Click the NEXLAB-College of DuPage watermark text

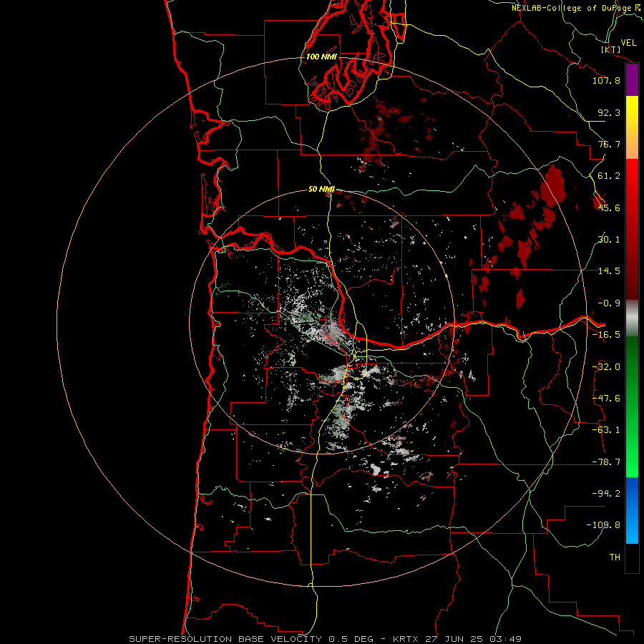577,8
